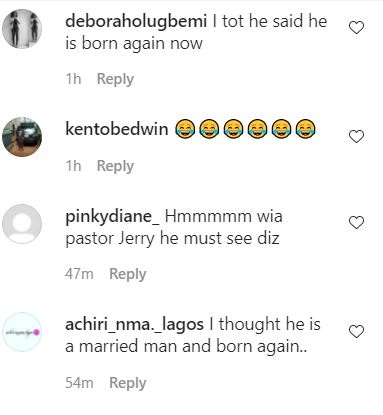Open achiri_nma._lagos's profile picture
383x415 pixels.
[x=22, y=332]
